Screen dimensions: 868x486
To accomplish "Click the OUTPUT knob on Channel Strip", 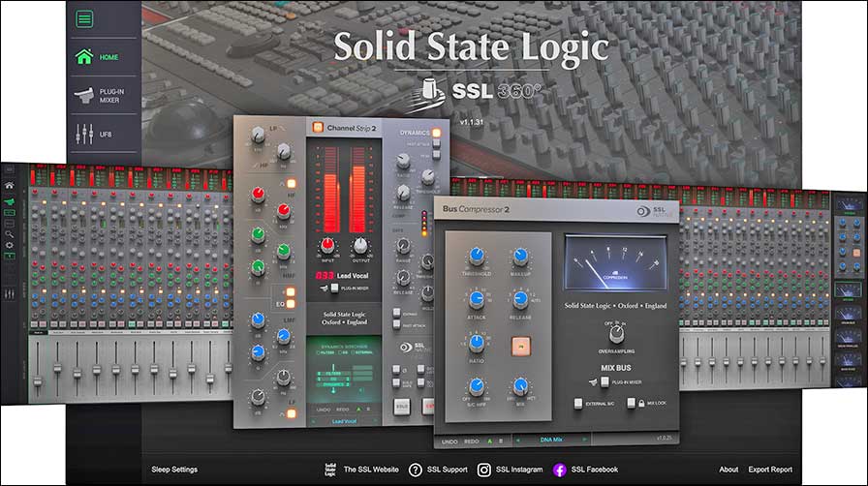I will tap(359, 245).
